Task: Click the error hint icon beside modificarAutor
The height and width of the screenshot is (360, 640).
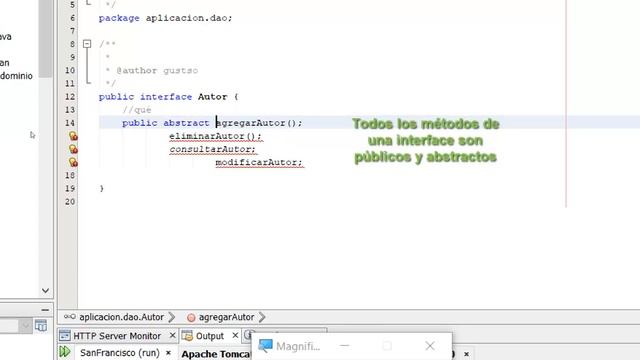Action: coord(73,162)
